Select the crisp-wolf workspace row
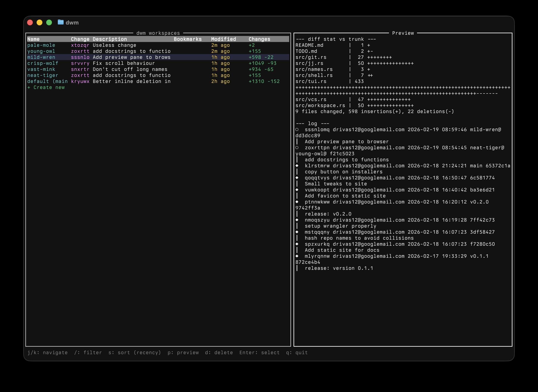This screenshot has height=392, width=538. pyautogui.click(x=158, y=63)
